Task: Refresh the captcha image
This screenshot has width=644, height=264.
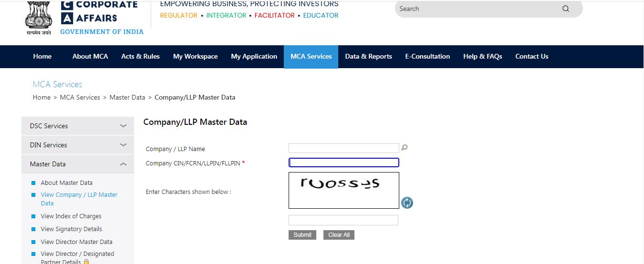Action: (x=407, y=203)
